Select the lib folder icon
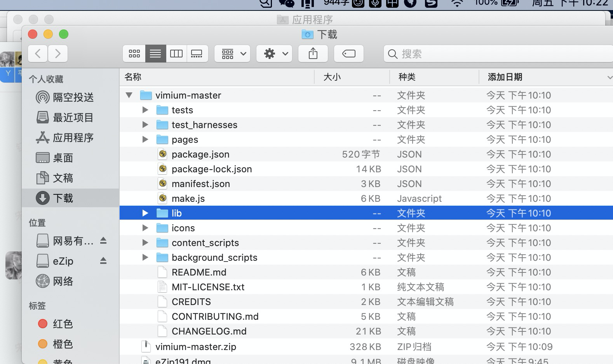Image resolution: width=613 pixels, height=364 pixels. (162, 213)
